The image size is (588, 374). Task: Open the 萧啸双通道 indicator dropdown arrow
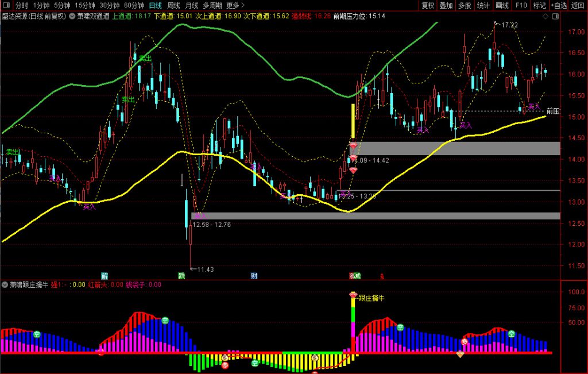pos(72,16)
